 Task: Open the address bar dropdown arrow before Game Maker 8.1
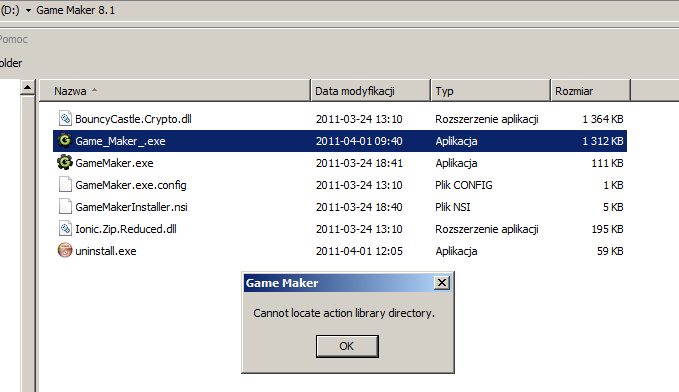pyautogui.click(x=28, y=10)
